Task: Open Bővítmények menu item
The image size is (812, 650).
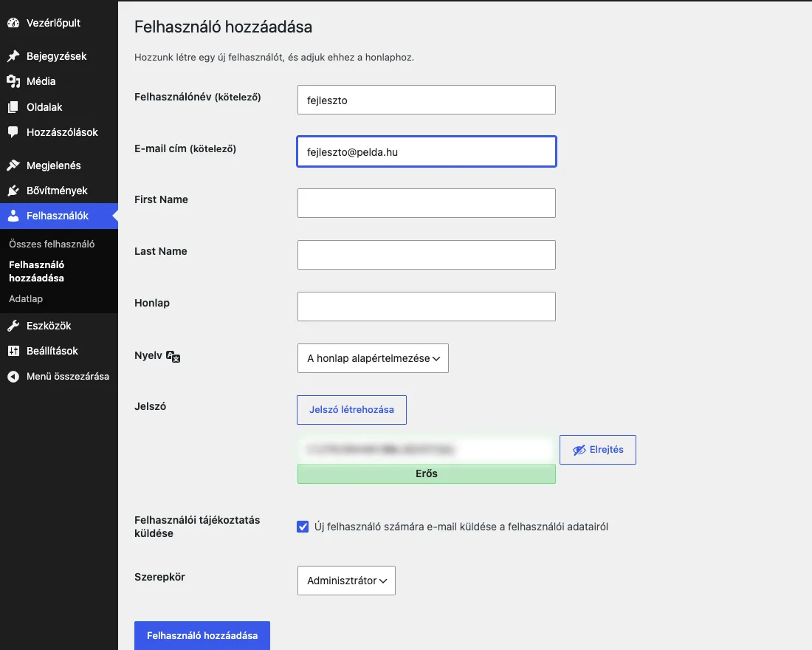Action: tap(59, 191)
